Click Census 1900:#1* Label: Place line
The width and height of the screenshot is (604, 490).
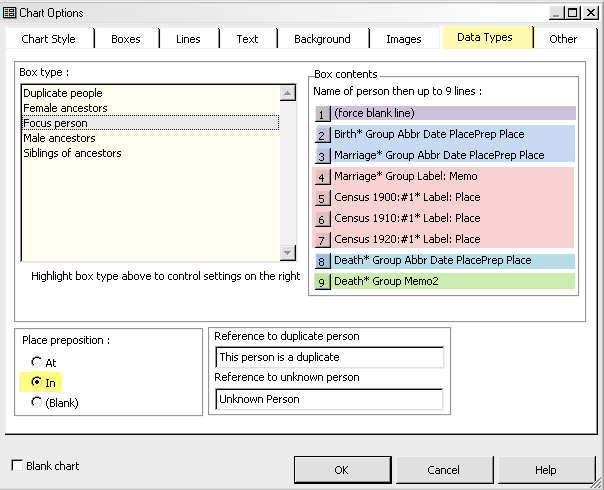[x=454, y=197]
